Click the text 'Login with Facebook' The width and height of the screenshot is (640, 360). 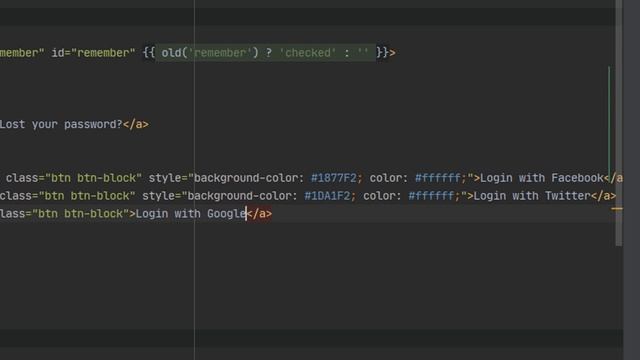(542, 178)
